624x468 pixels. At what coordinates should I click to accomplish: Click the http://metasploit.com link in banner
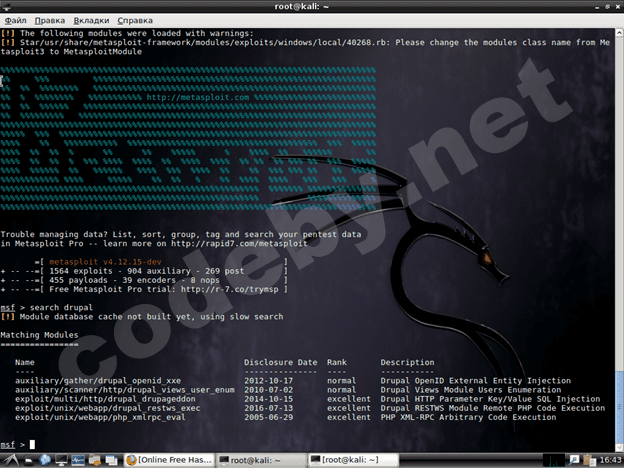[198, 97]
